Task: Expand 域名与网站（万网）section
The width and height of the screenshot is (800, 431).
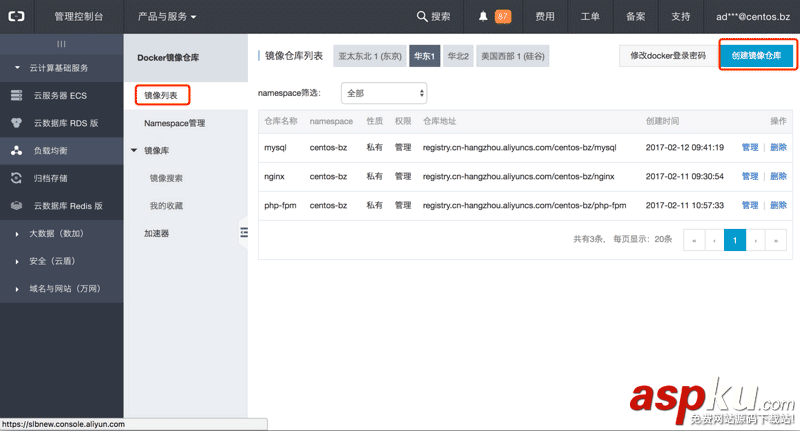Action: pyautogui.click(x=17, y=289)
